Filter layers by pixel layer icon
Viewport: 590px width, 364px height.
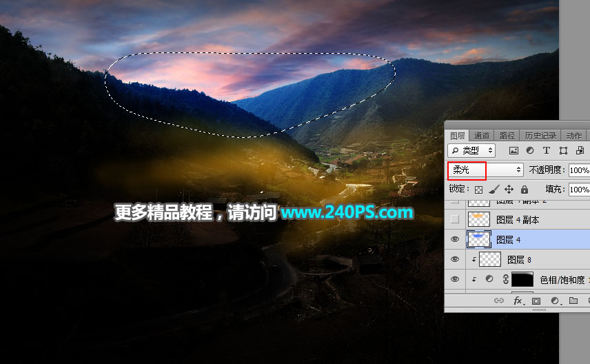pyautogui.click(x=513, y=150)
